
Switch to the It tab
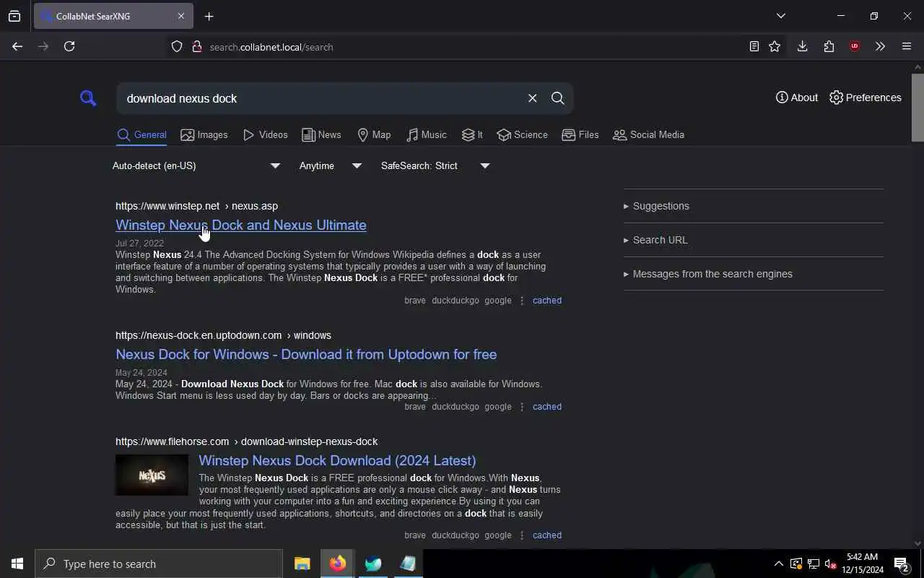click(x=472, y=135)
